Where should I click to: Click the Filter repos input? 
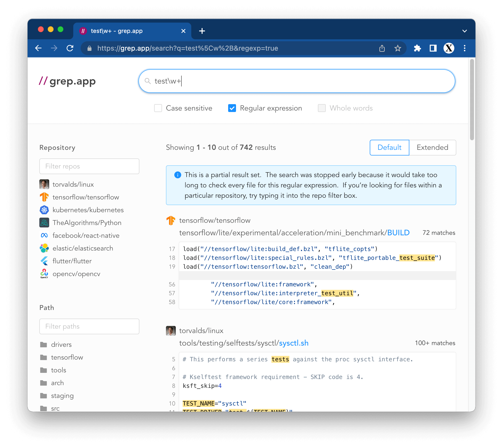click(x=89, y=166)
